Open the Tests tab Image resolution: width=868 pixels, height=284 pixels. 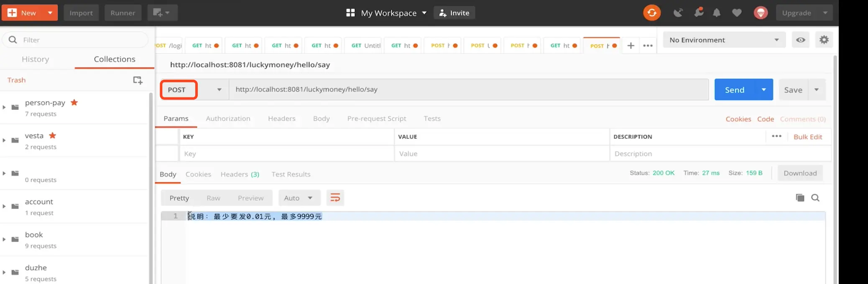click(432, 119)
